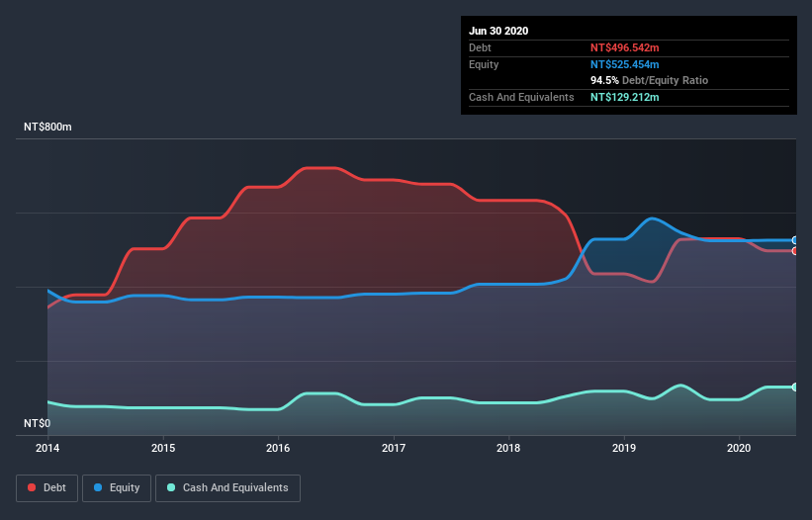This screenshot has width=812, height=520.
Task: Select the 2014 axis label
Action: click(47, 448)
